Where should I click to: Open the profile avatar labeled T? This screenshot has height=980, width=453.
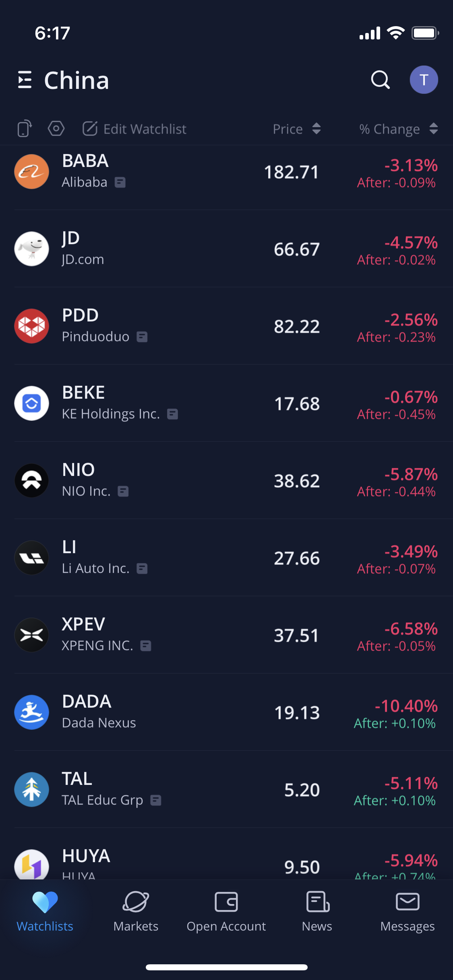tap(424, 80)
